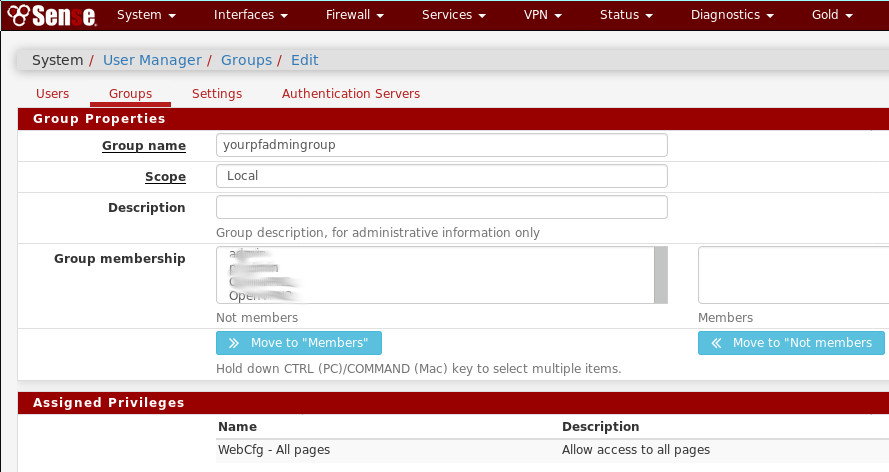Switch to the Users tab
The height and width of the screenshot is (472, 889).
(52, 93)
